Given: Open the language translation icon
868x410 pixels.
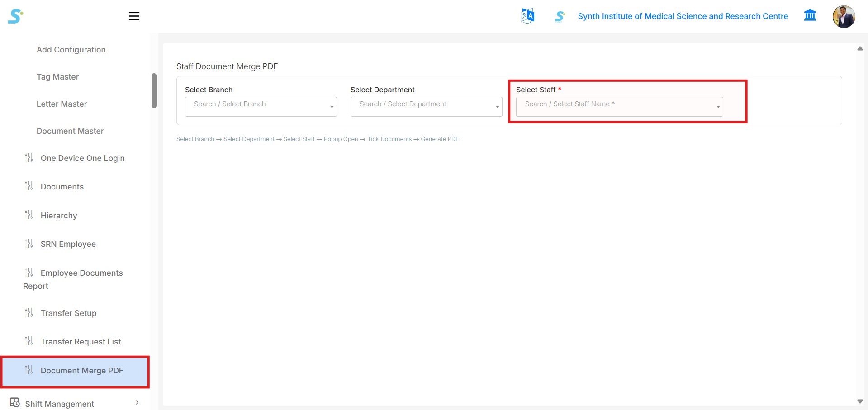Looking at the screenshot, I should 527,16.
